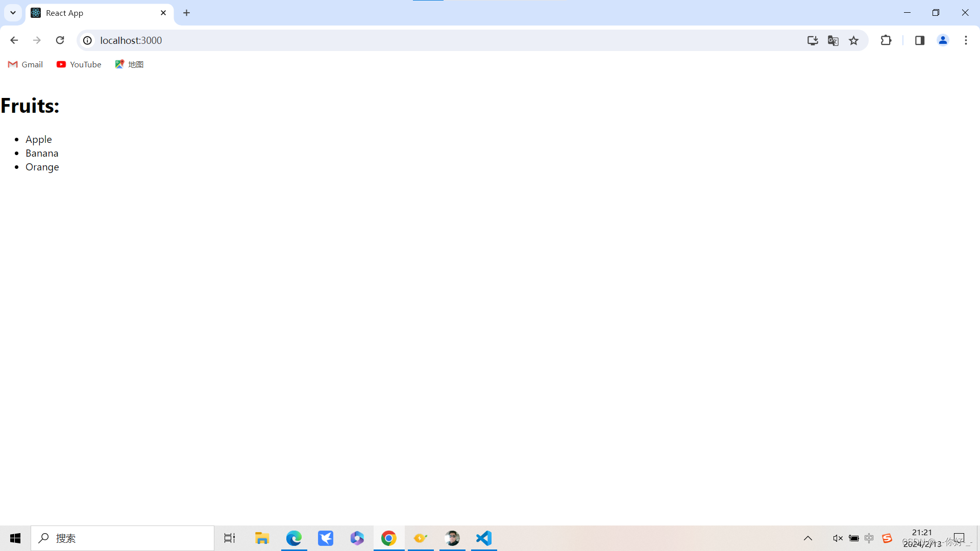Open new browser tab button

(186, 12)
